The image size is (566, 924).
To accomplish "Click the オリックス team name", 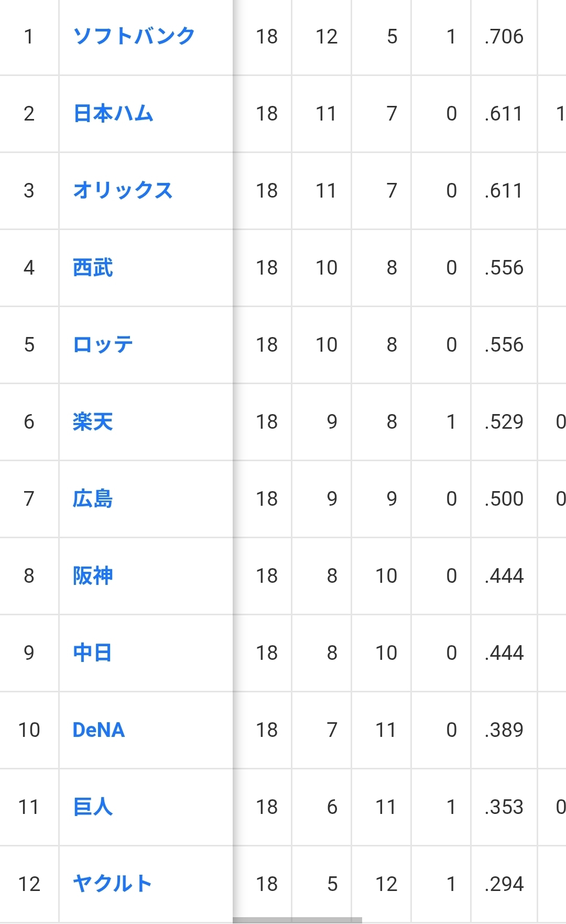I will click(x=123, y=190).
